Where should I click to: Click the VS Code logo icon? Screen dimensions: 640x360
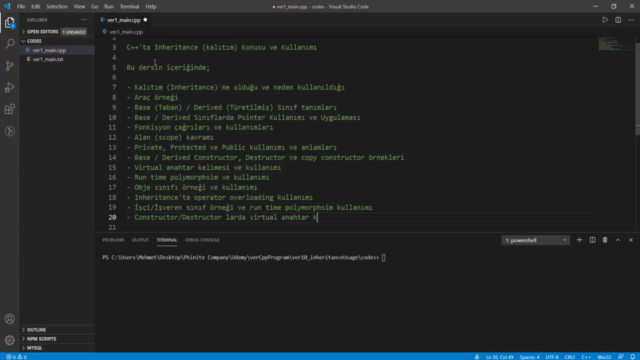click(x=7, y=6)
